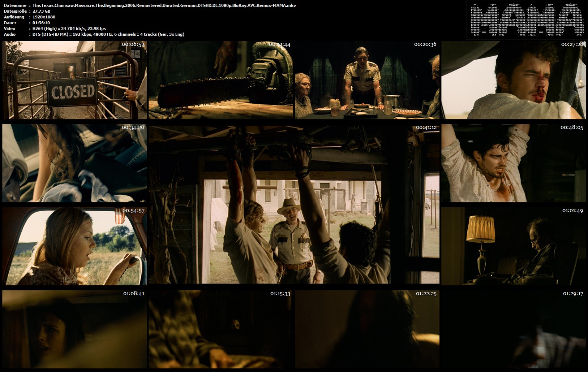Click the 'Dateigröße' label
Image resolution: width=588 pixels, height=372 pixels.
click(15, 11)
